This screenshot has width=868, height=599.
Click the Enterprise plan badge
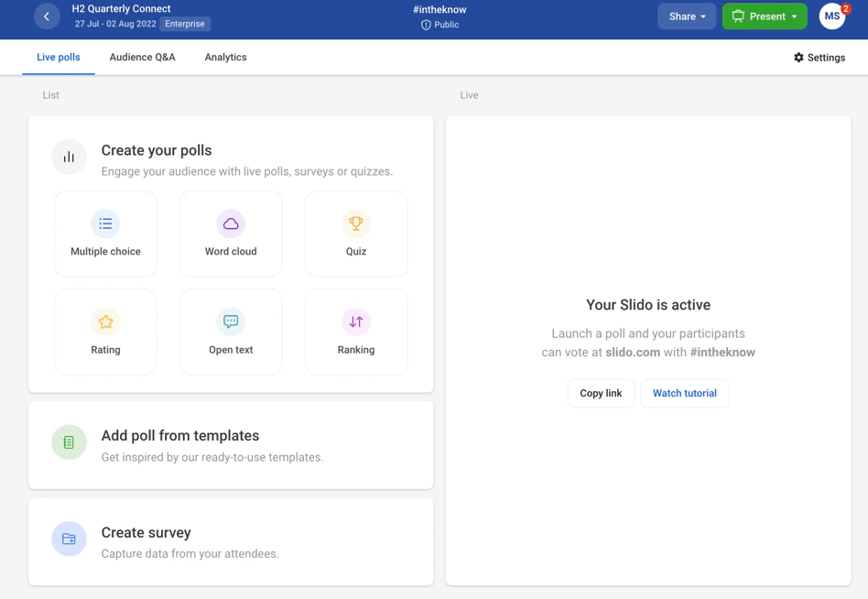(185, 24)
